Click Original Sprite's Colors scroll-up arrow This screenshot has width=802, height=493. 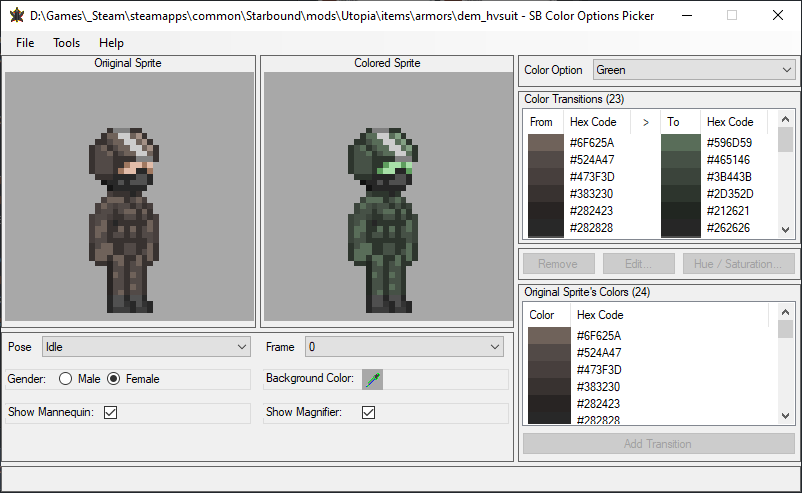pos(786,312)
